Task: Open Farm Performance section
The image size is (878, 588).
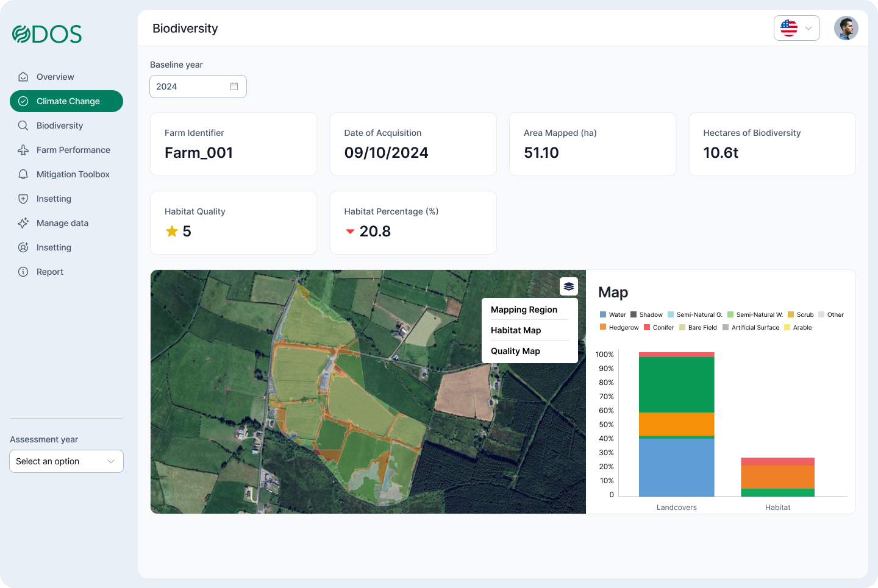Action: [x=66, y=150]
